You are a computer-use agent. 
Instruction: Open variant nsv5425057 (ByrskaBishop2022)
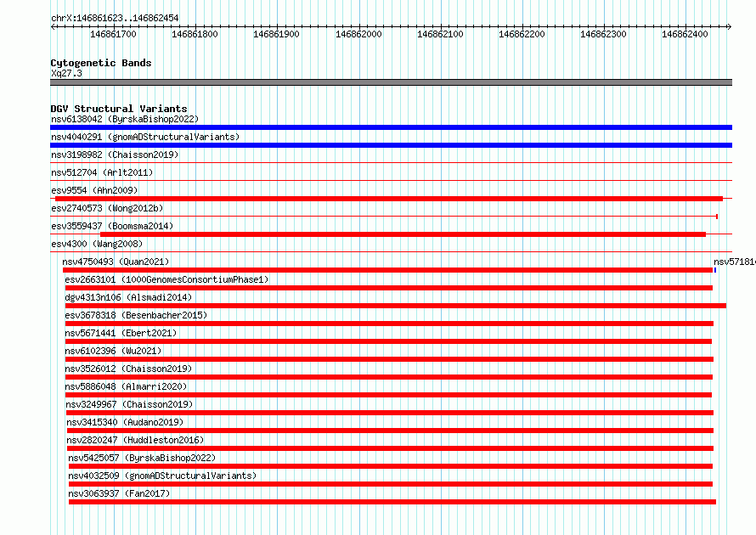(x=142, y=458)
